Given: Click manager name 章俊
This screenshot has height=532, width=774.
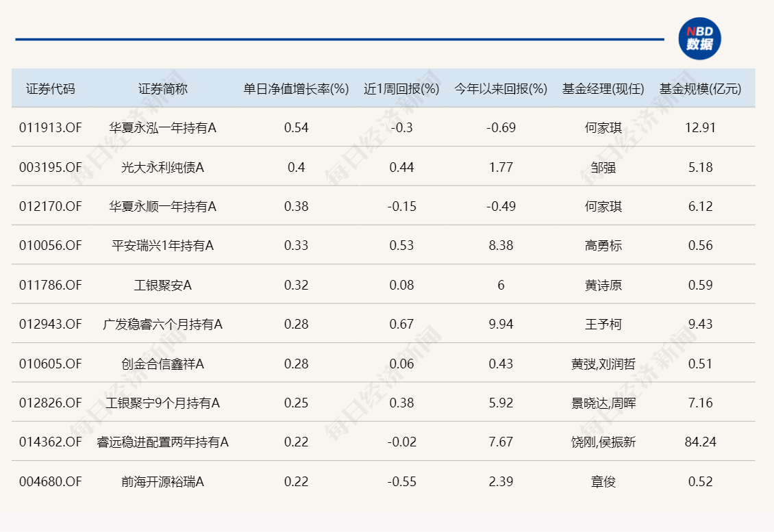Looking at the screenshot, I should tap(603, 481).
